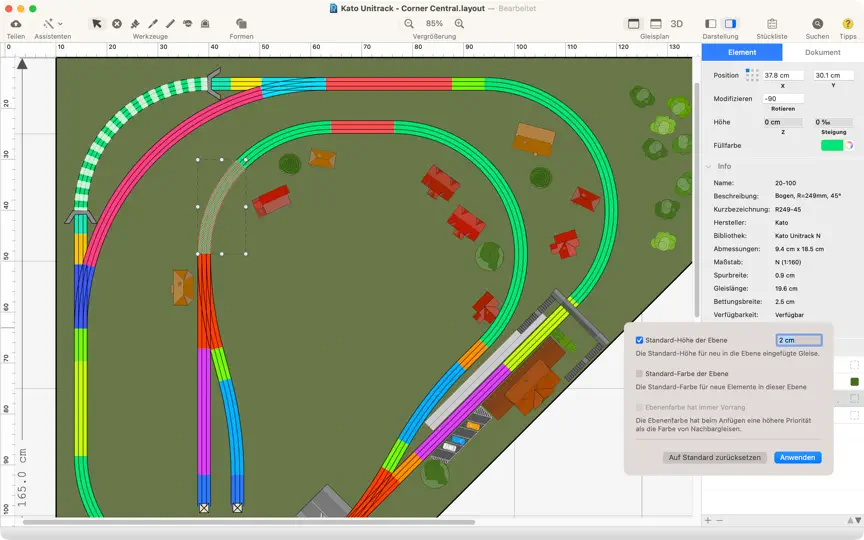Open the 3D view

[x=677, y=24]
